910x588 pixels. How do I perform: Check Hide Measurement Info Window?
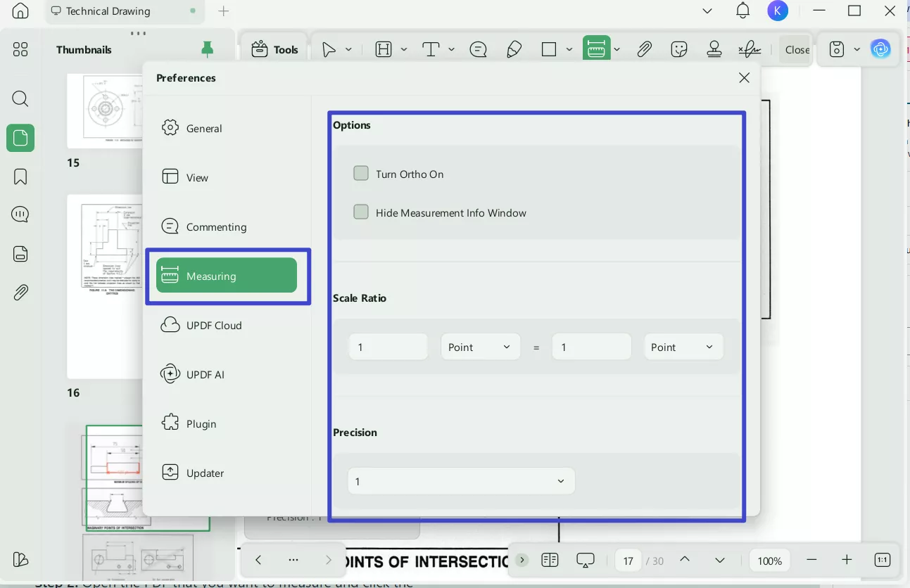coord(361,212)
